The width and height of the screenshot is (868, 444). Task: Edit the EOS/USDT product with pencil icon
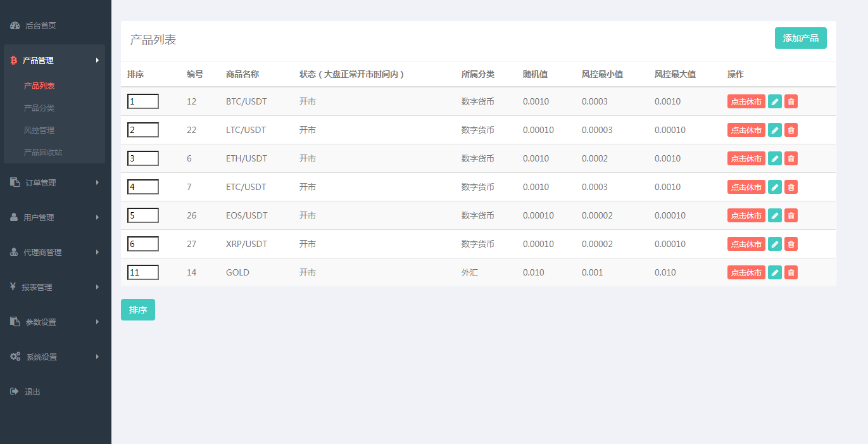pos(775,215)
